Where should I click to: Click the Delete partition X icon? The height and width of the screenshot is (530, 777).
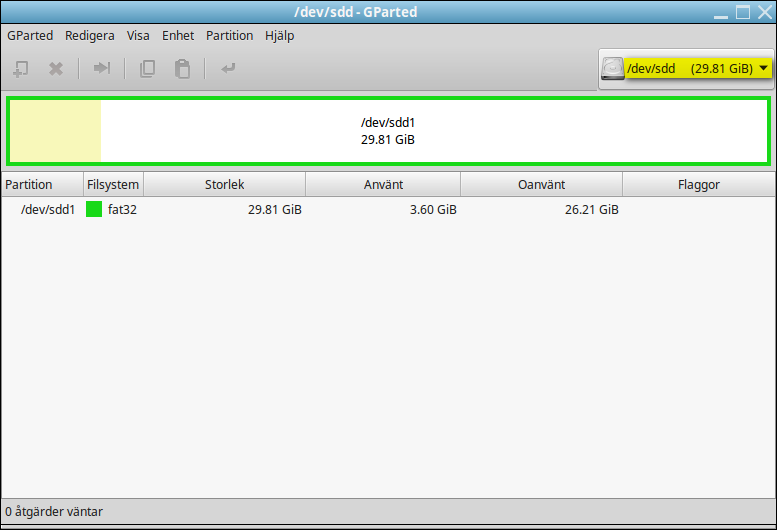click(x=56, y=68)
